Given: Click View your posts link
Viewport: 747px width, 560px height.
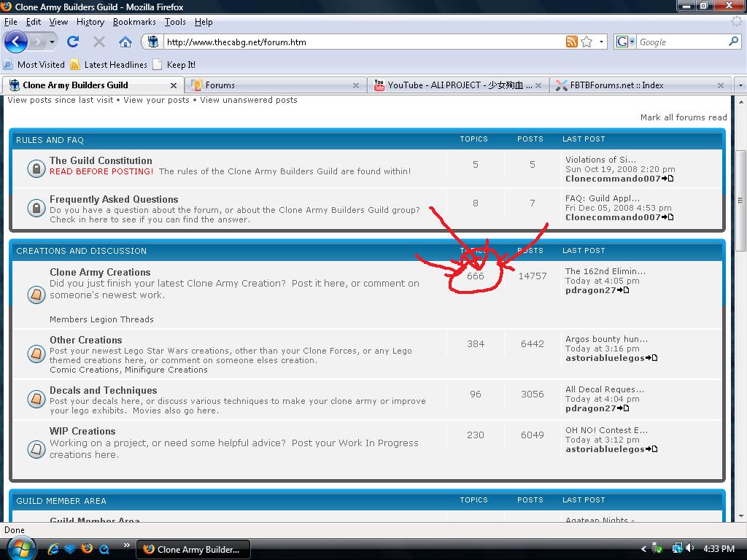Looking at the screenshot, I should 156,100.
